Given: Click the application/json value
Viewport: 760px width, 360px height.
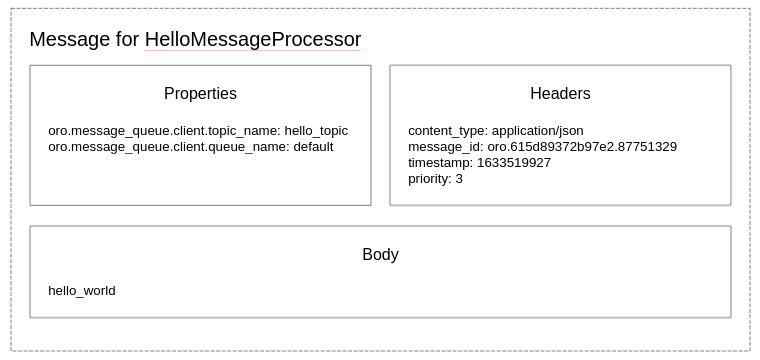Looking at the screenshot, I should [x=538, y=131].
